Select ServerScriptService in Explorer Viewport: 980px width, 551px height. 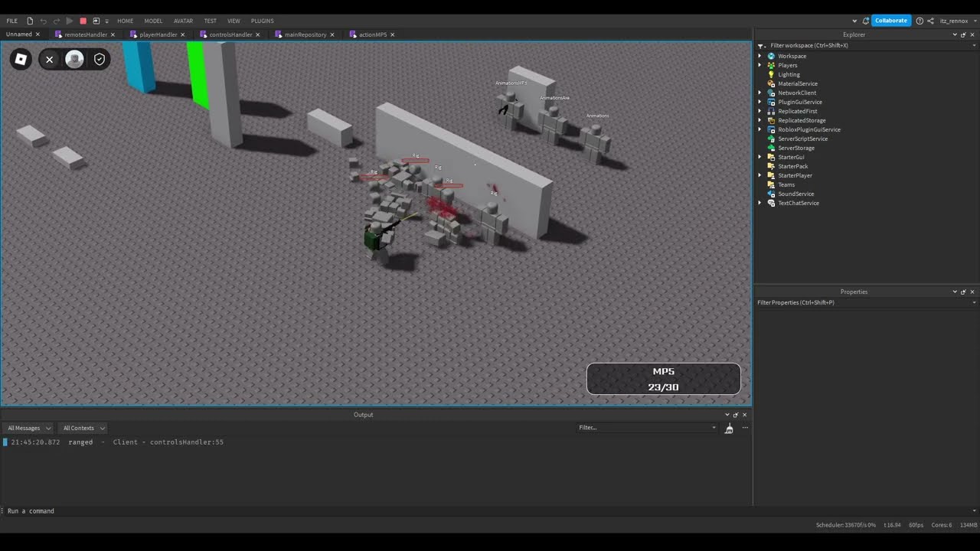[x=802, y=139]
